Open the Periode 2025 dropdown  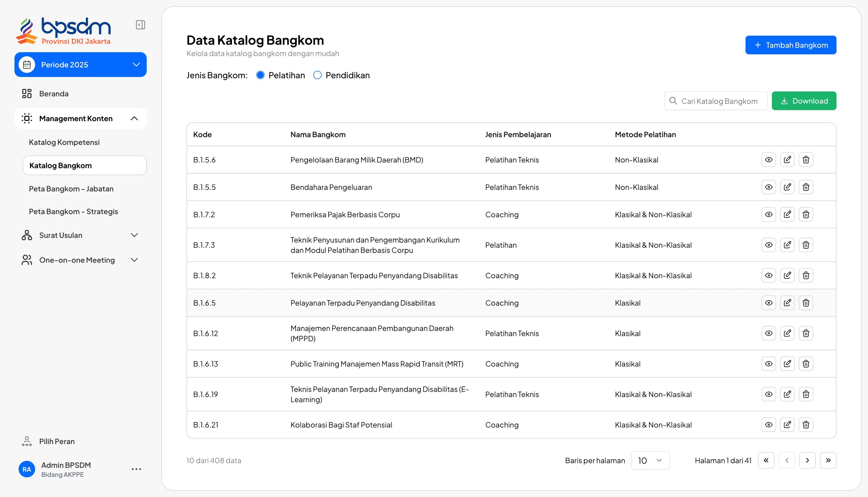pos(81,65)
